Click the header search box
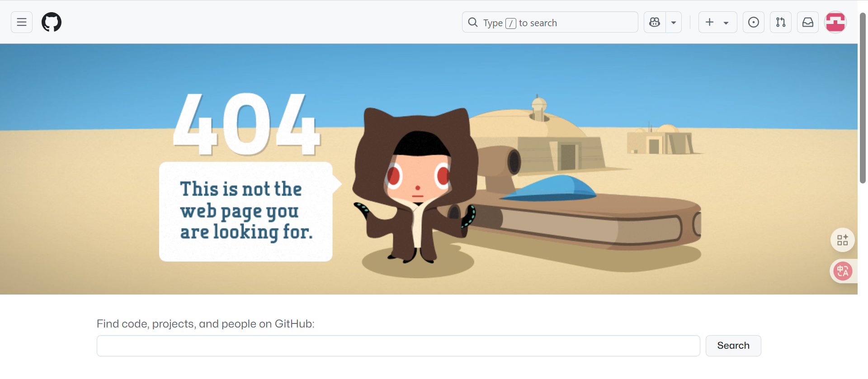This screenshot has width=868, height=379. 550,22
